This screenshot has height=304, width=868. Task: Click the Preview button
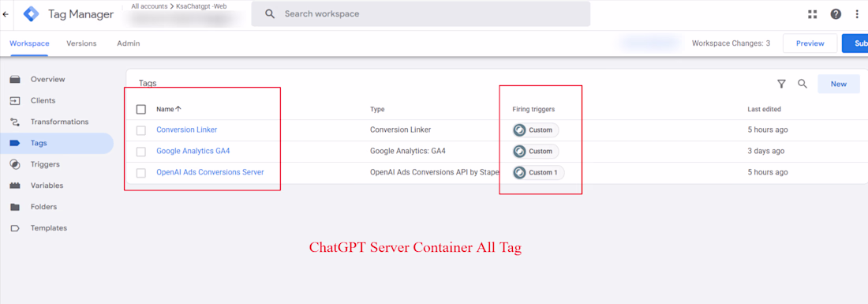pos(810,43)
